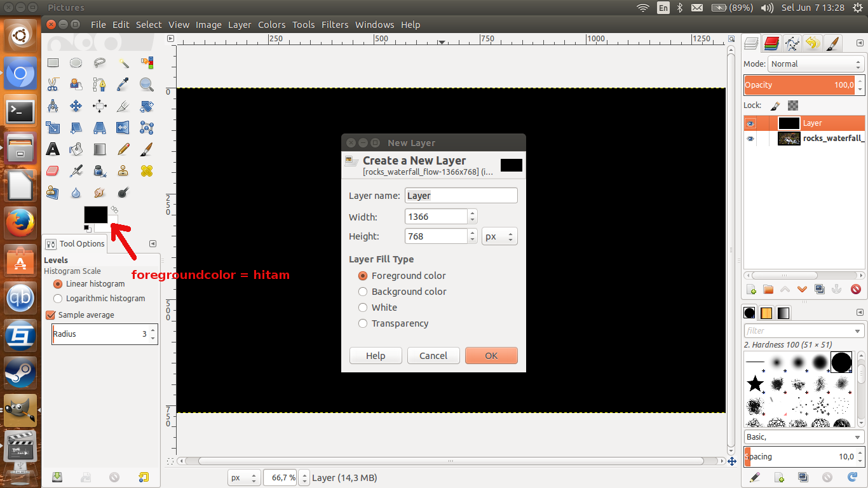
Task: Open the Filters menu
Action: click(335, 25)
